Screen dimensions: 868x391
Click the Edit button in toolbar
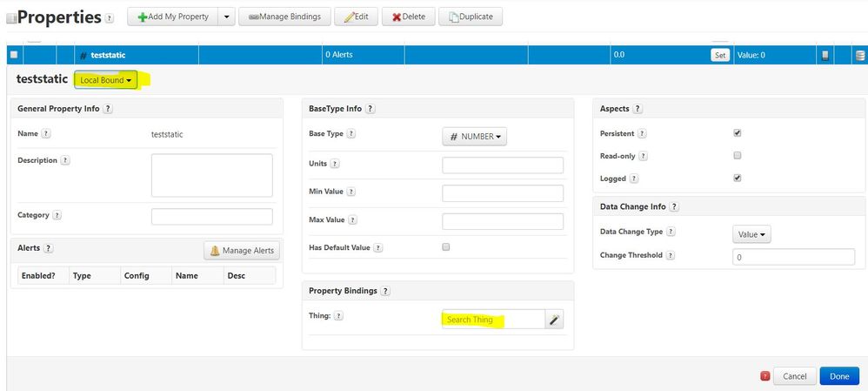point(356,17)
